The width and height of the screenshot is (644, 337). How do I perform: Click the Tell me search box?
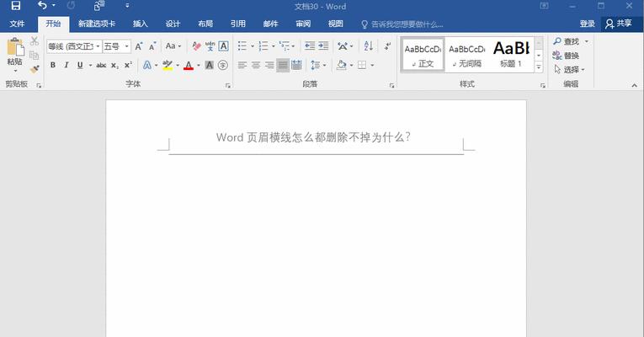[402, 24]
